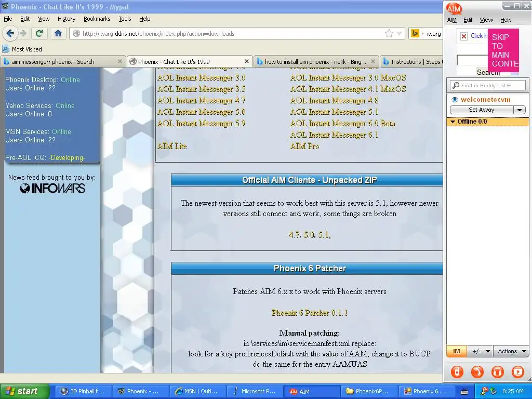This screenshot has width=532, height=399.
Task: Close the aim messengerr phoenix Search tab
Action: click(120, 61)
